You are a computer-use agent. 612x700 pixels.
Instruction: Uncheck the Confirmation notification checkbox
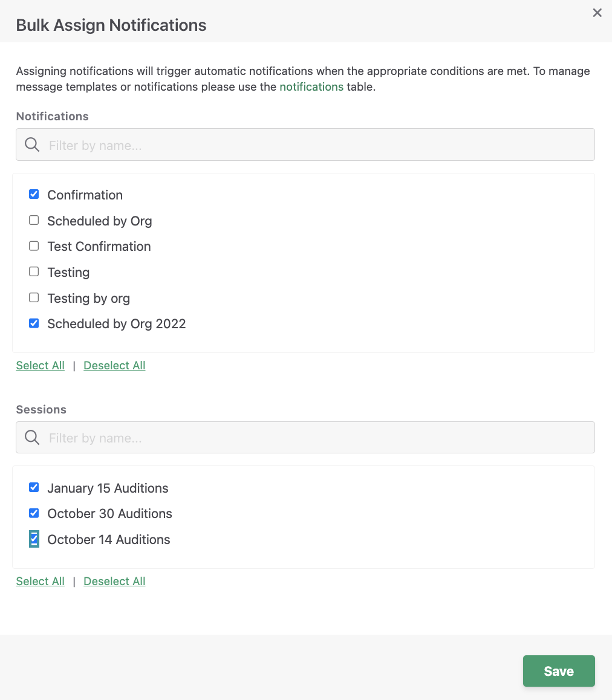tap(34, 194)
